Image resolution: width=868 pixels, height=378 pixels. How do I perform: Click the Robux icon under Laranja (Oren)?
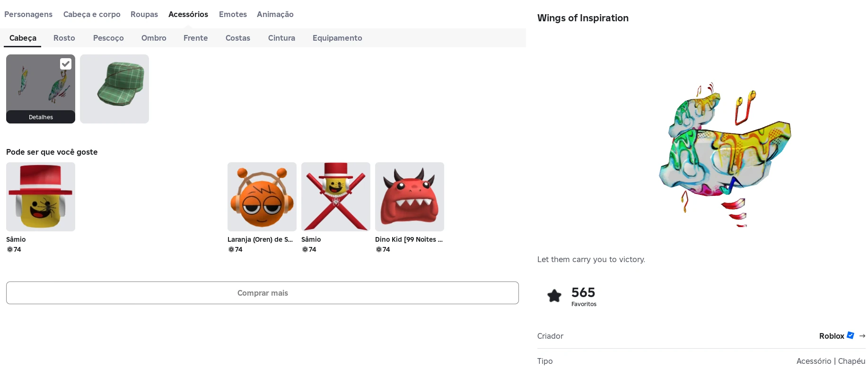pyautogui.click(x=231, y=249)
